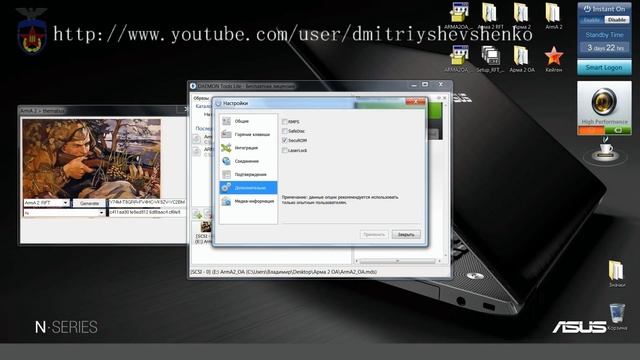Click the High Performance power dial
The image size is (640, 360).
tap(604, 102)
